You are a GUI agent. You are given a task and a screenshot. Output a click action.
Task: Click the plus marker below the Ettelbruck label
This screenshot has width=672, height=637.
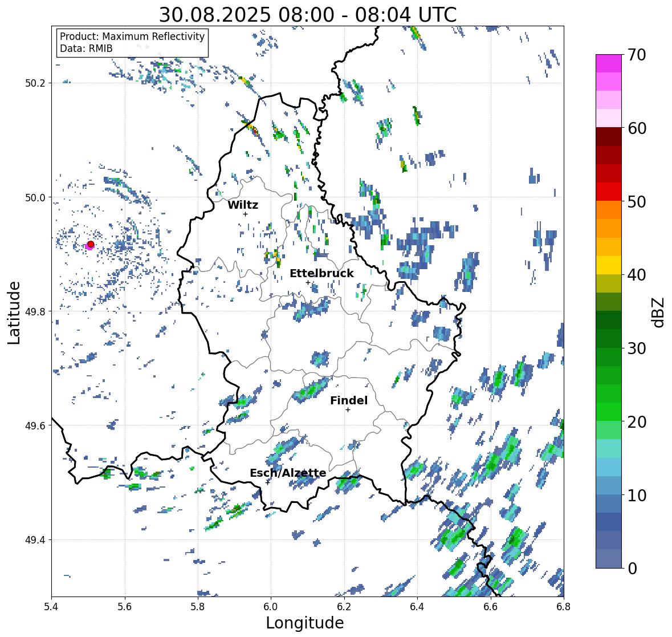point(308,282)
